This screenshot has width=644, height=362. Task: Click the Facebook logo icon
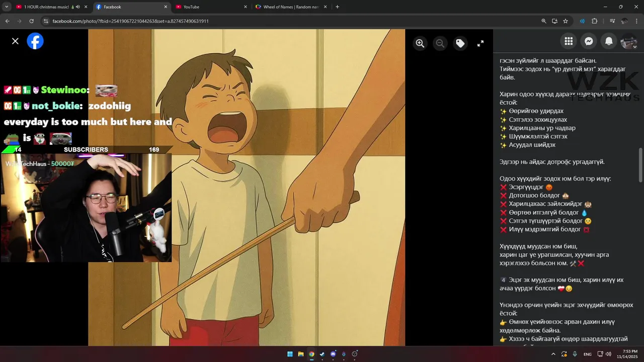(35, 41)
